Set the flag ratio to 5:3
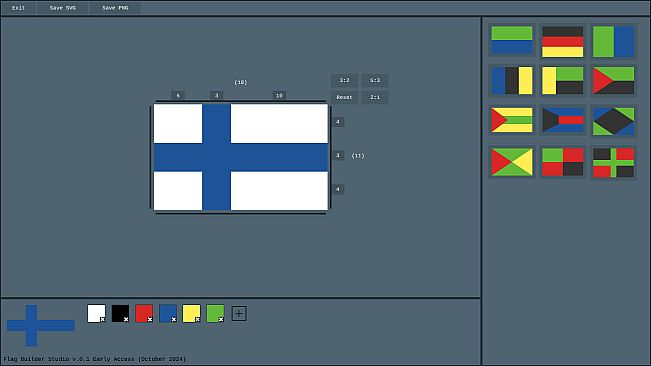The width and height of the screenshot is (651, 366). point(375,81)
